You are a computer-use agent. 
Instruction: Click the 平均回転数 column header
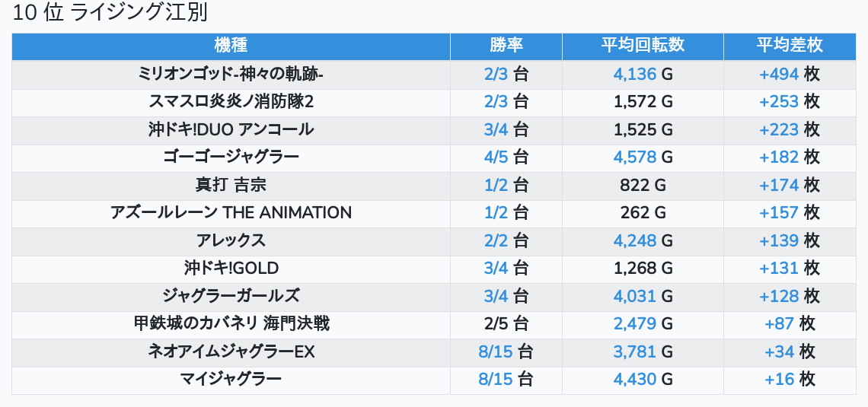coord(643,46)
